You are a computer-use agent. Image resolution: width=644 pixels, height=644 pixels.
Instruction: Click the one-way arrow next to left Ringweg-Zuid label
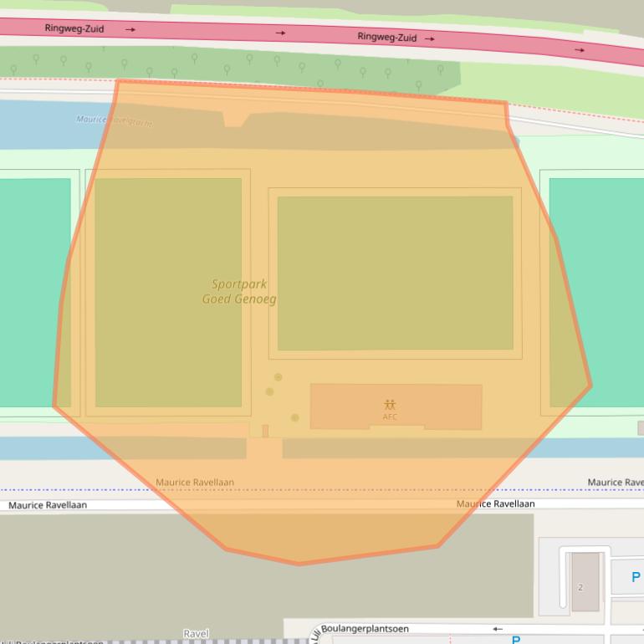(x=130, y=29)
